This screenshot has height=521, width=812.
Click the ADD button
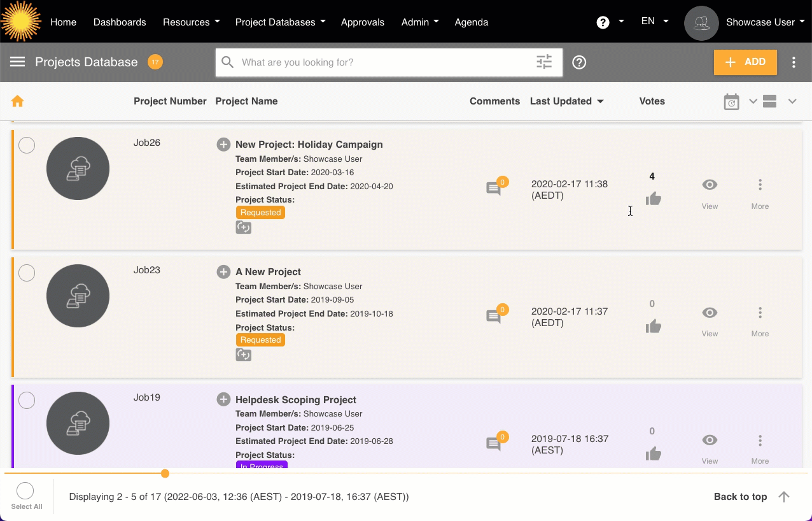click(x=745, y=62)
